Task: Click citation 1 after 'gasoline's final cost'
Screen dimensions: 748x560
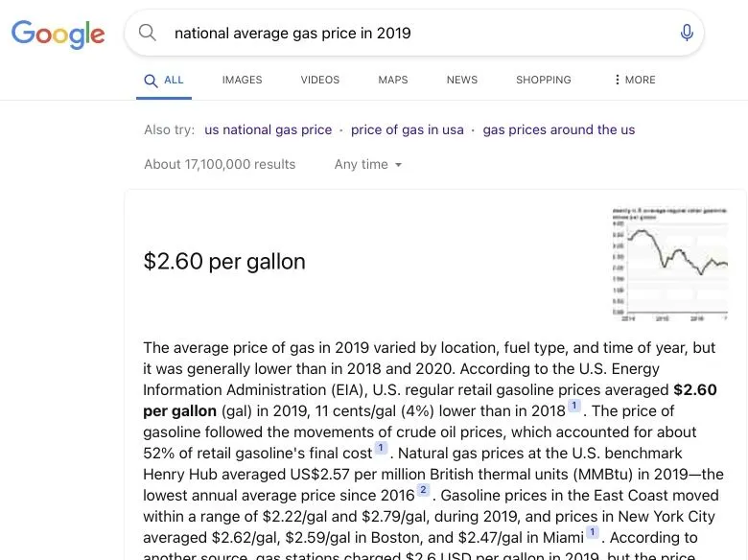Action: coord(381,448)
